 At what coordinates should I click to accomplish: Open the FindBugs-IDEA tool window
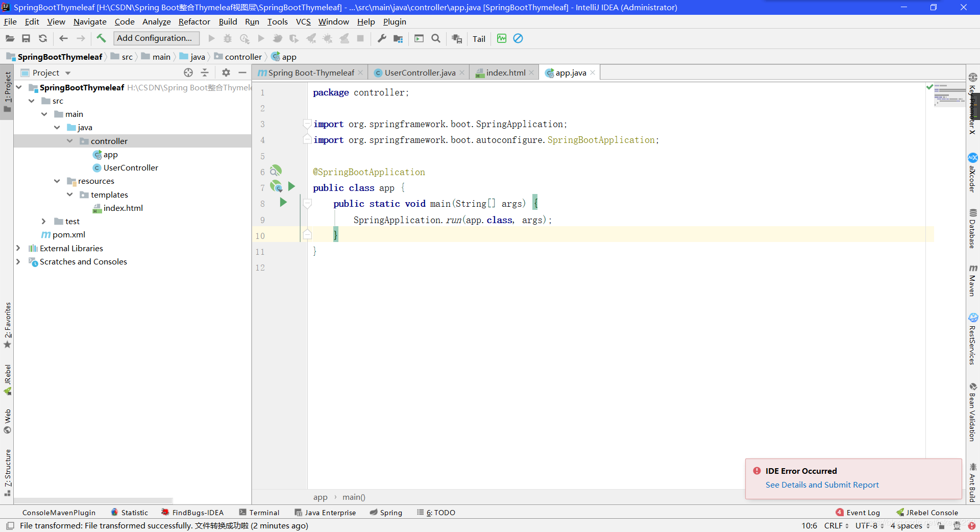click(x=192, y=513)
